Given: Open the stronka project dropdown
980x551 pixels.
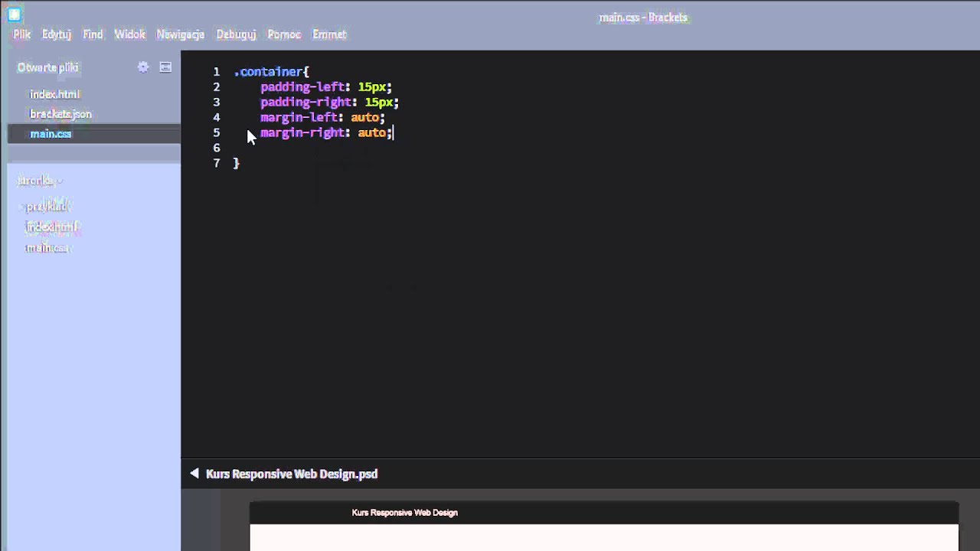Looking at the screenshot, I should click(40, 181).
